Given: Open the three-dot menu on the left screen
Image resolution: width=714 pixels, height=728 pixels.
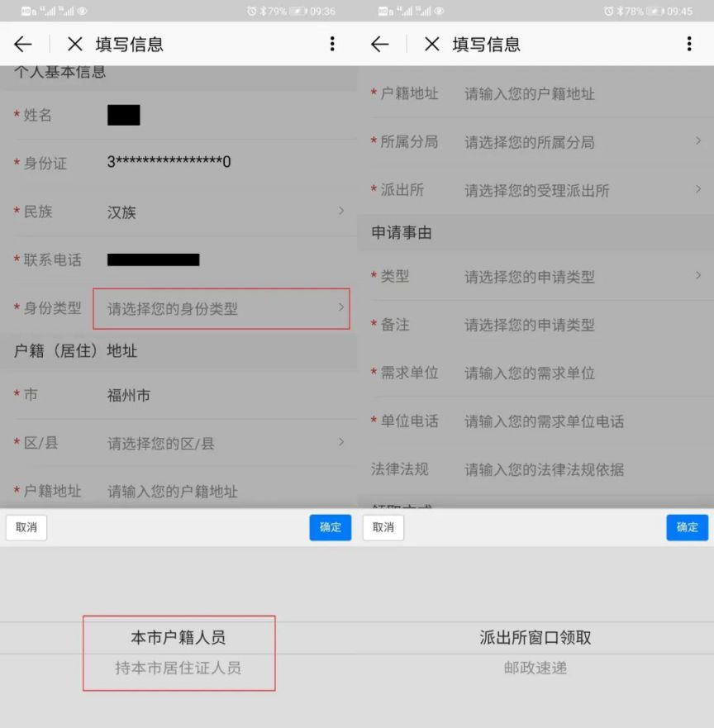Looking at the screenshot, I should (332, 45).
